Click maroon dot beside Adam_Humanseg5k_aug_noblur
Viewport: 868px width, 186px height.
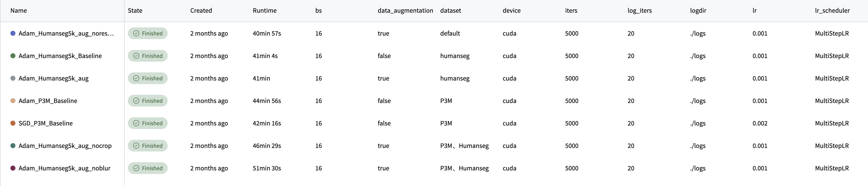[x=13, y=168]
